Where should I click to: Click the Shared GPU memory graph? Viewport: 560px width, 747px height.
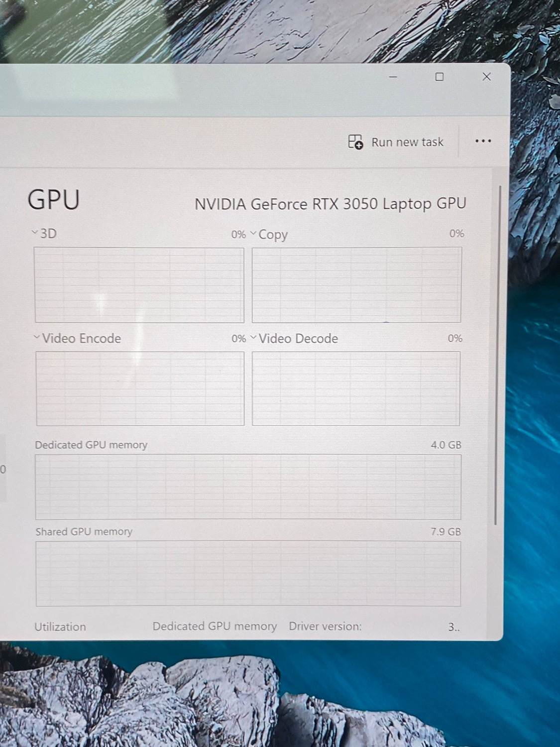click(248, 573)
